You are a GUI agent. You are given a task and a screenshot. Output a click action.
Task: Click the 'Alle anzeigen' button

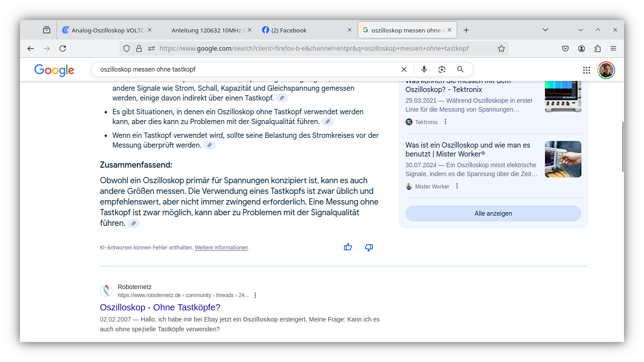point(493,213)
